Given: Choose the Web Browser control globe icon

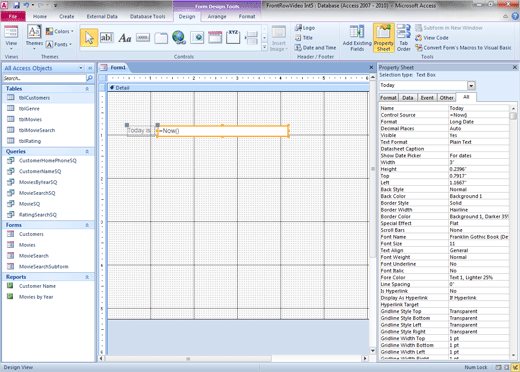Looking at the screenshot, I should [179, 38].
